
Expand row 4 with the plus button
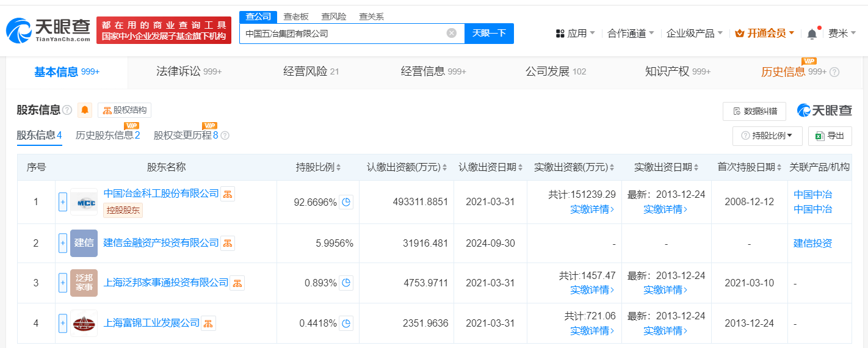(x=62, y=323)
